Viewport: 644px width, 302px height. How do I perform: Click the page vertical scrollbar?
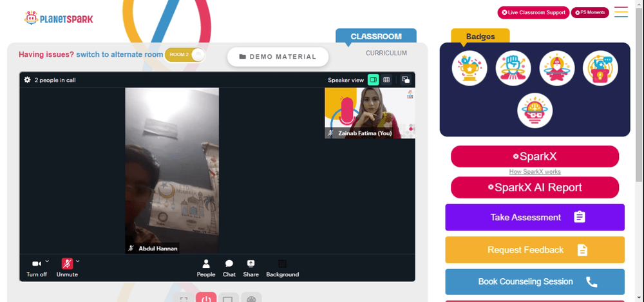639,95
